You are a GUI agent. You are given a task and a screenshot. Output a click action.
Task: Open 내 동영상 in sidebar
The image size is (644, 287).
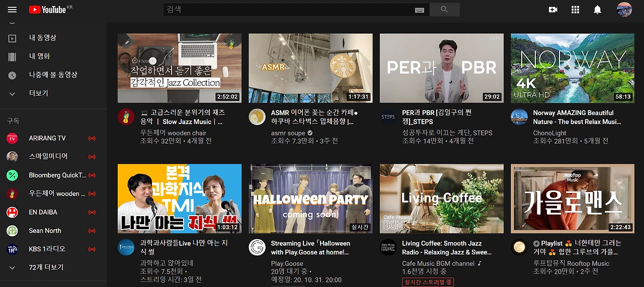click(53, 38)
